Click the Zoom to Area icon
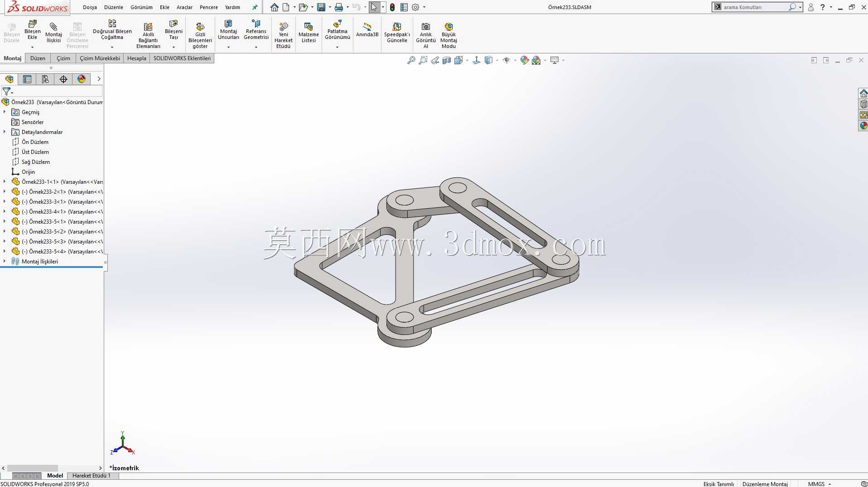868x487 pixels. click(423, 60)
